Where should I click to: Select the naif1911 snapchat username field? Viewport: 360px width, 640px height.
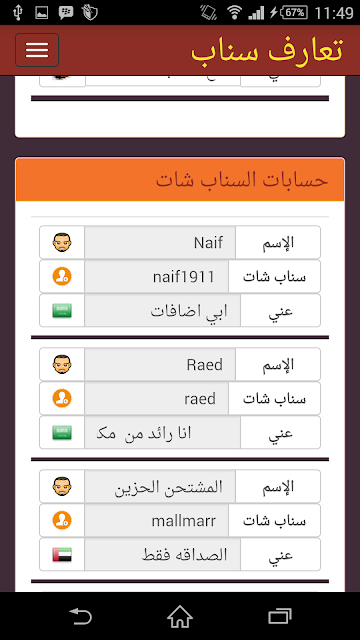[x=156, y=277]
